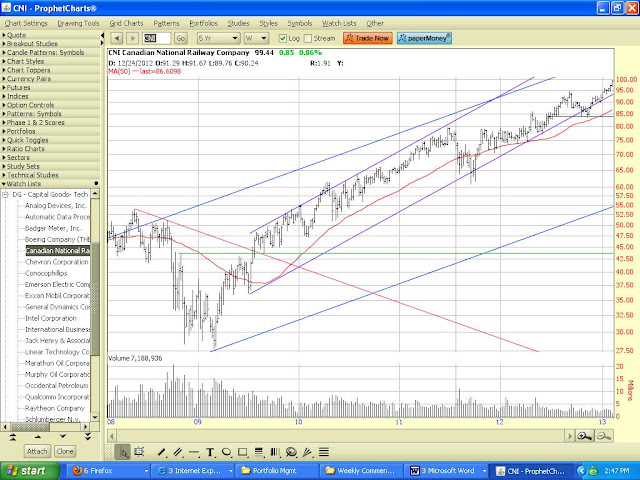
Task: Click the chart horizontal scrollbar track
Action: pos(341,436)
